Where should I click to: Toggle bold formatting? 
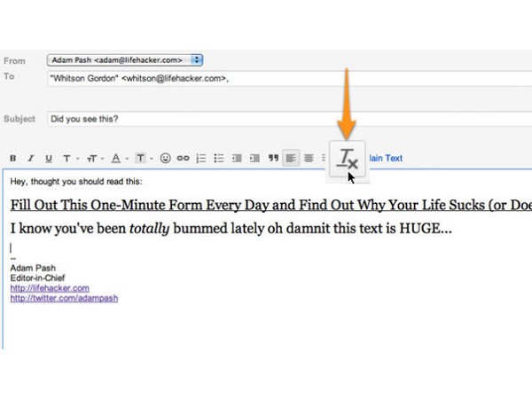click(x=13, y=159)
